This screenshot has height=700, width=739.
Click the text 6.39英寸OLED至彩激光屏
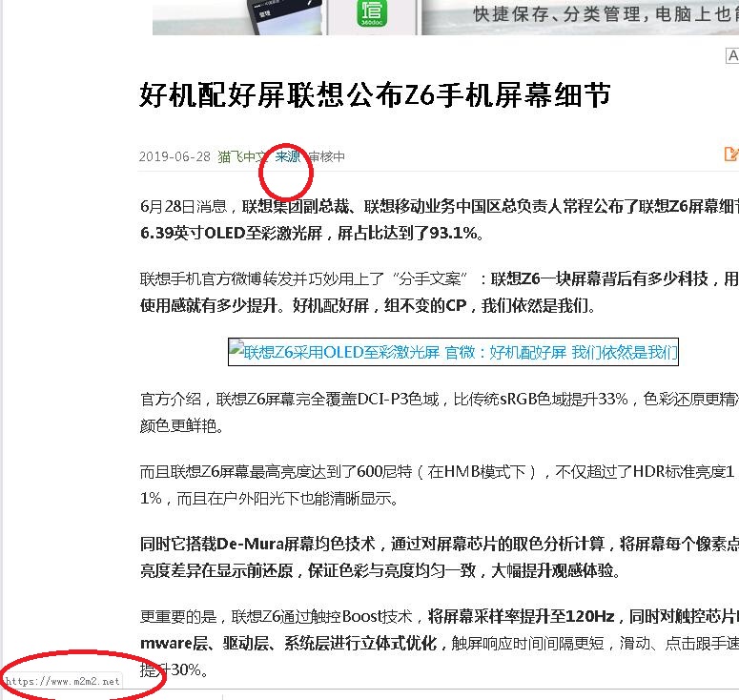click(x=232, y=233)
